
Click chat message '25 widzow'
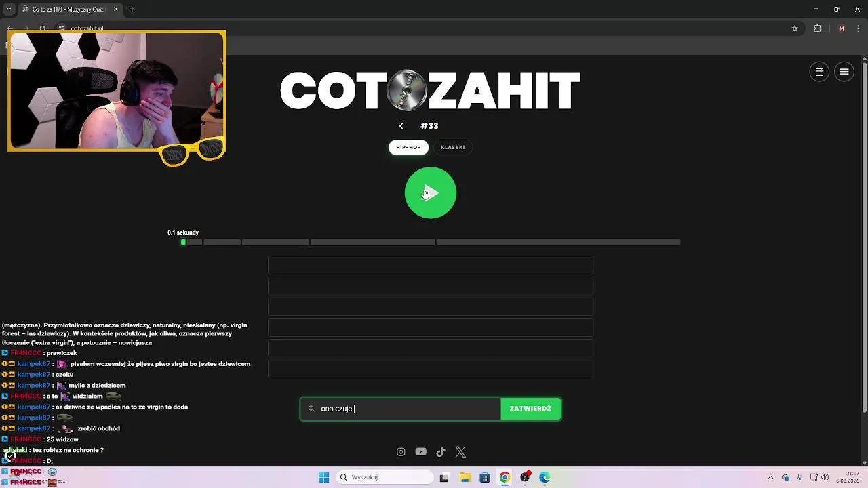pyautogui.click(x=62, y=439)
